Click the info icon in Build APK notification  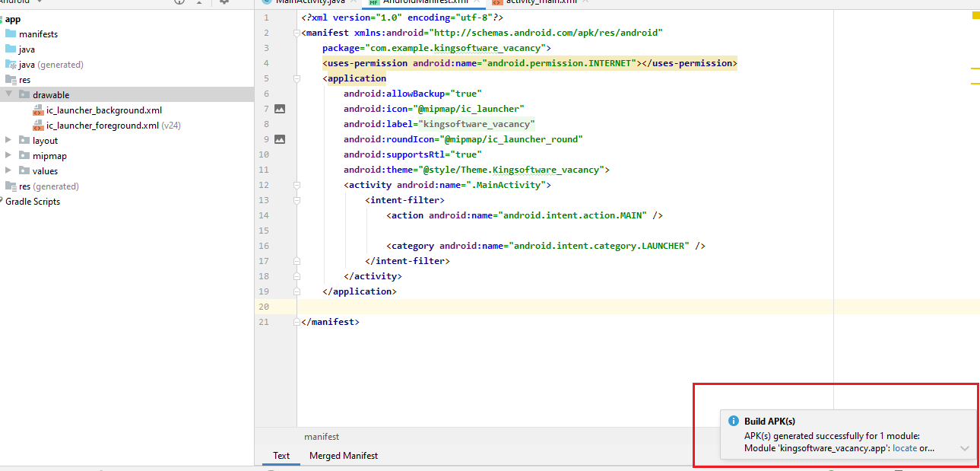pos(734,421)
